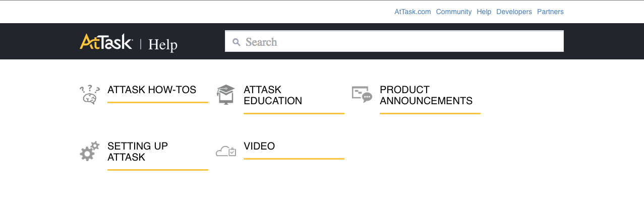This screenshot has width=644, height=220.
Task: Open the ATTASK EDUCATION category
Action: click(273, 95)
